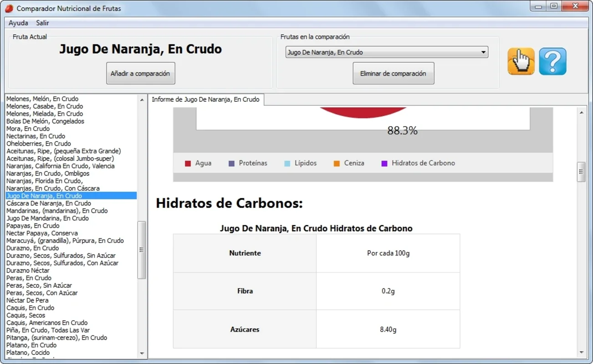593x364 pixels.
Task: Click the 88.3% chart label
Action: point(402,131)
